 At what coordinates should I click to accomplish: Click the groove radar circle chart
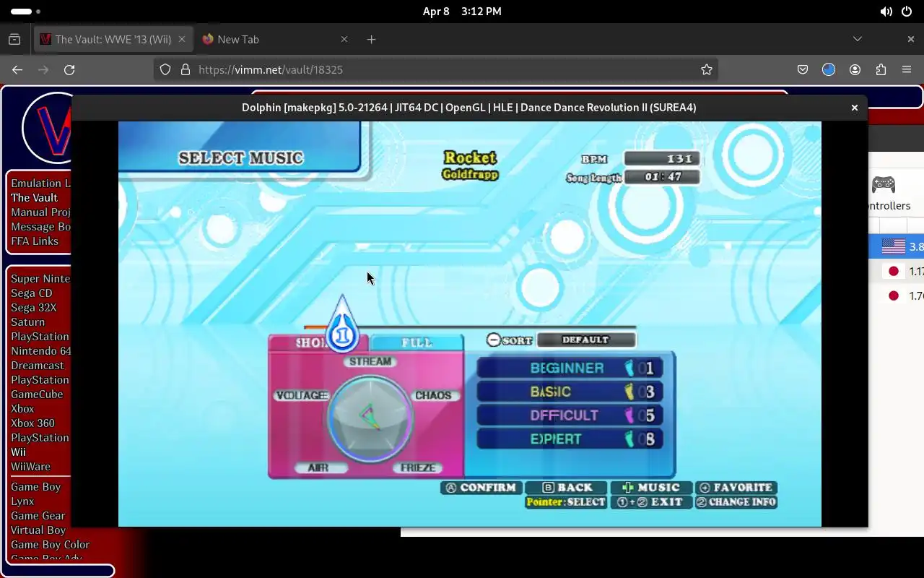click(370, 418)
